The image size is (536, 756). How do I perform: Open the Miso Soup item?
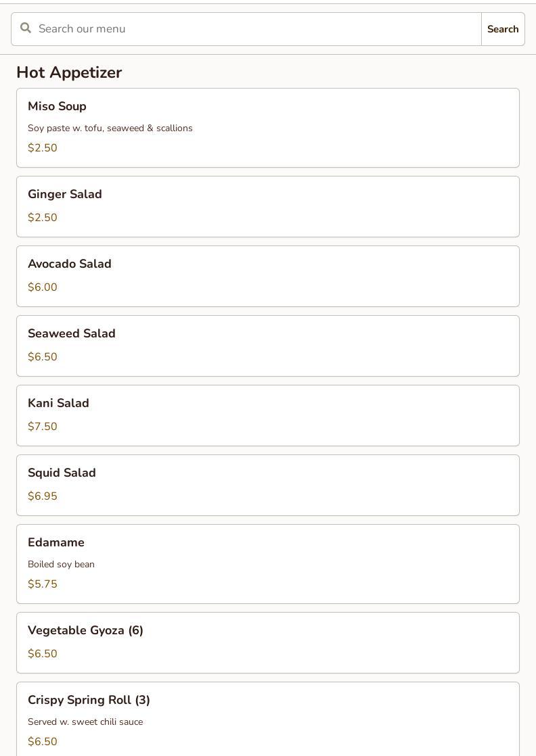coord(267,127)
